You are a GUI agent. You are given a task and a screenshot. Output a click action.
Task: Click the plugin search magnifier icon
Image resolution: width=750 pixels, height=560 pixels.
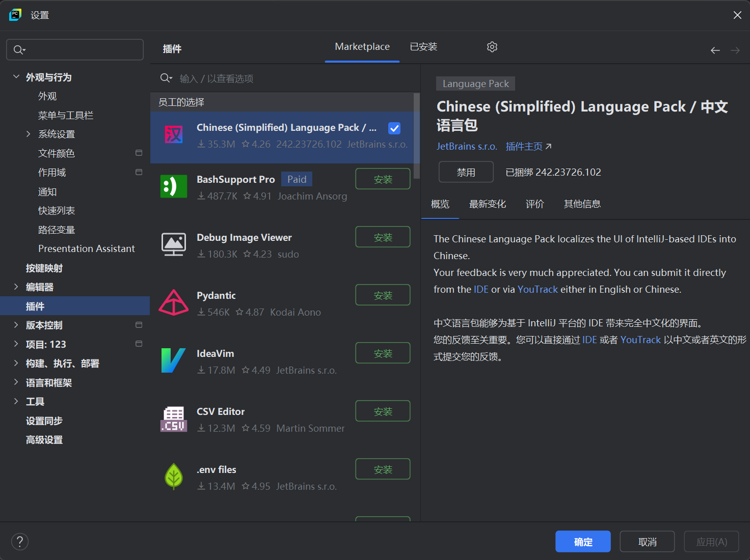coord(166,78)
